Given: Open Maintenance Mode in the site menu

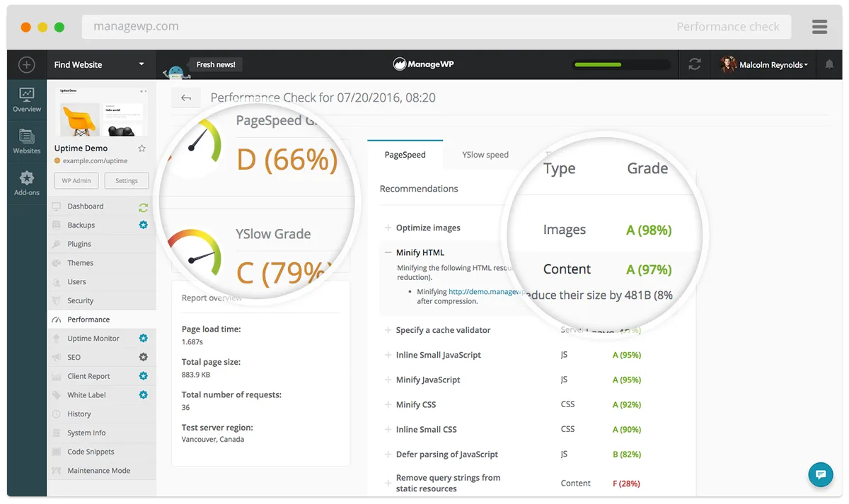Looking at the screenshot, I should (99, 470).
